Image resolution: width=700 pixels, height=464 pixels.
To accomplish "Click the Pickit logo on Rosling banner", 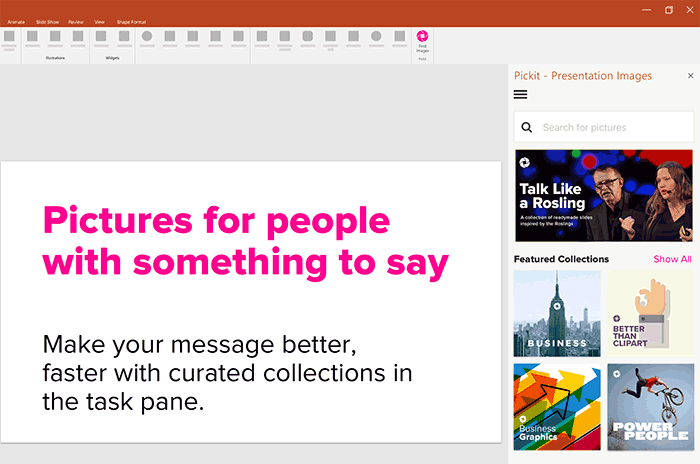I will pos(525,163).
